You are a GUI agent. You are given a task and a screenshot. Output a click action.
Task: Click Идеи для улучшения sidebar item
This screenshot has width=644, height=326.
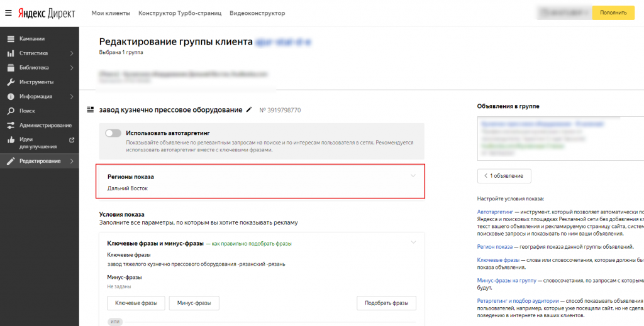coord(40,143)
